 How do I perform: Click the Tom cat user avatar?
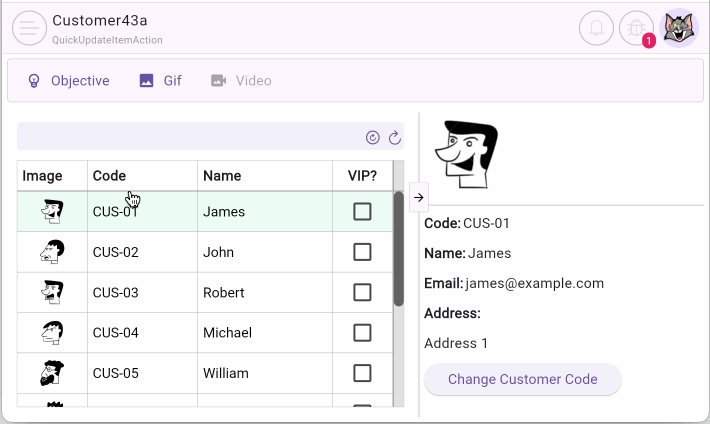pyautogui.click(x=681, y=28)
